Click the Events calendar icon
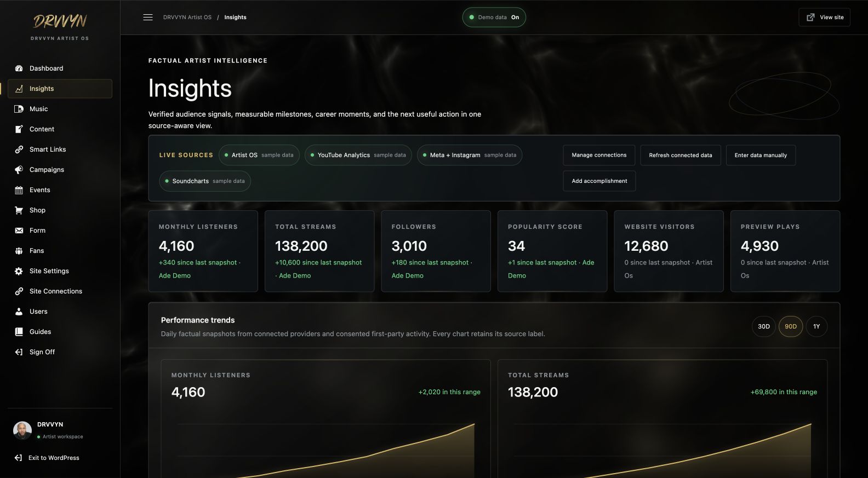 tap(19, 190)
